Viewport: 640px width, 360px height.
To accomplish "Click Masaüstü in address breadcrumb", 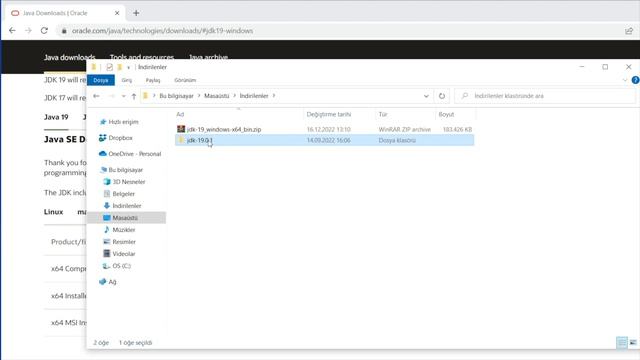I will pos(217,96).
